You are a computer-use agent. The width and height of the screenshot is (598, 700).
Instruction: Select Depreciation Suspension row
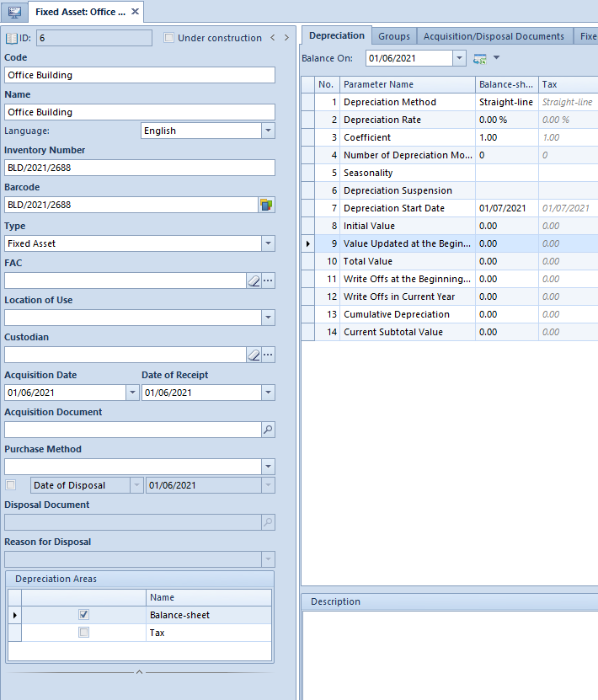(x=450, y=190)
